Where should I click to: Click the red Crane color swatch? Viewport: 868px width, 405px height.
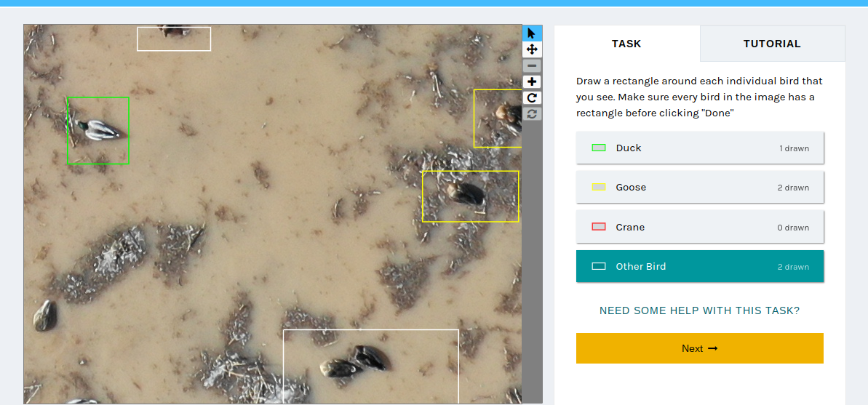click(598, 227)
